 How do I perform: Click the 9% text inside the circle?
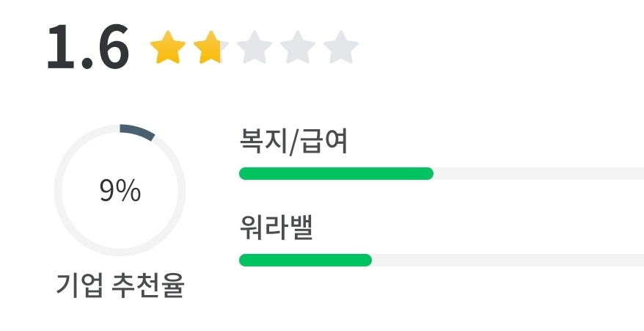click(120, 191)
